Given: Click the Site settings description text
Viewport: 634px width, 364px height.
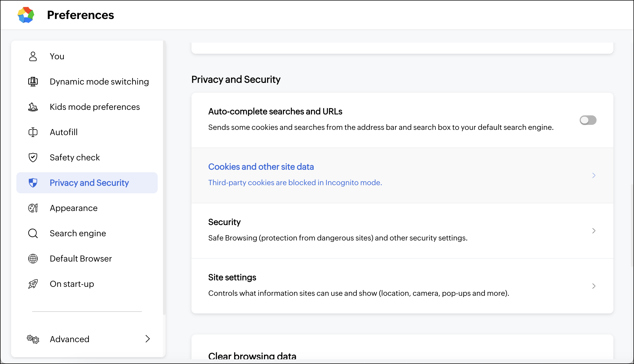Looking at the screenshot, I should (359, 293).
